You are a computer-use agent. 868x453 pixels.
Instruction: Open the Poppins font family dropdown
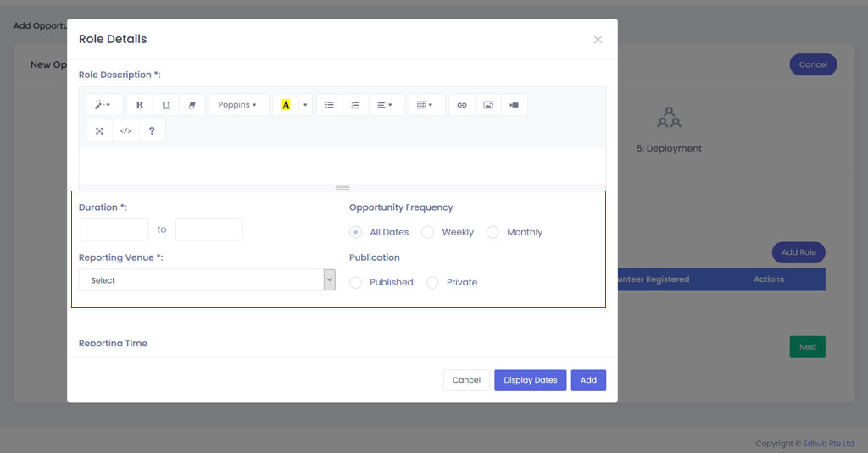pyautogui.click(x=237, y=105)
